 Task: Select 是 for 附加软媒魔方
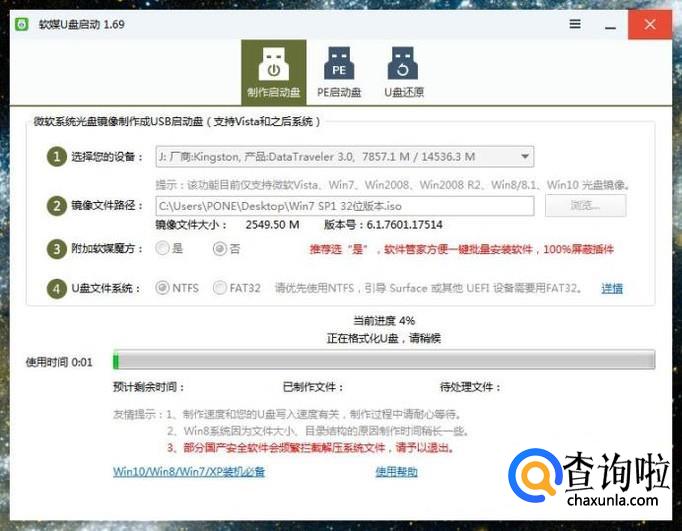(169, 248)
